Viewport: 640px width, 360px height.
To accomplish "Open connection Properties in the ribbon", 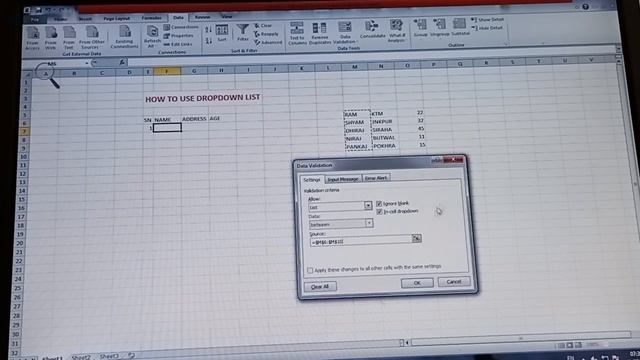I will (180, 36).
